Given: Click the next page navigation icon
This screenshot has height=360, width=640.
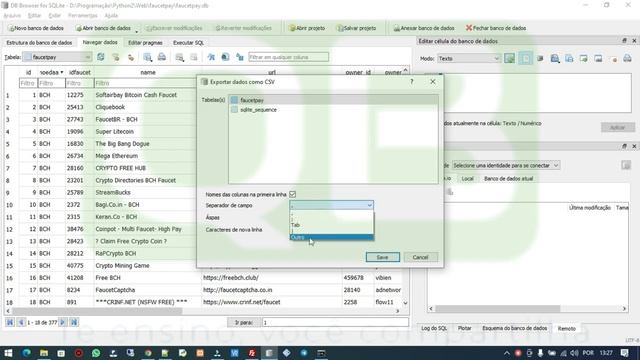Looking at the screenshot, I should click(x=62, y=322).
